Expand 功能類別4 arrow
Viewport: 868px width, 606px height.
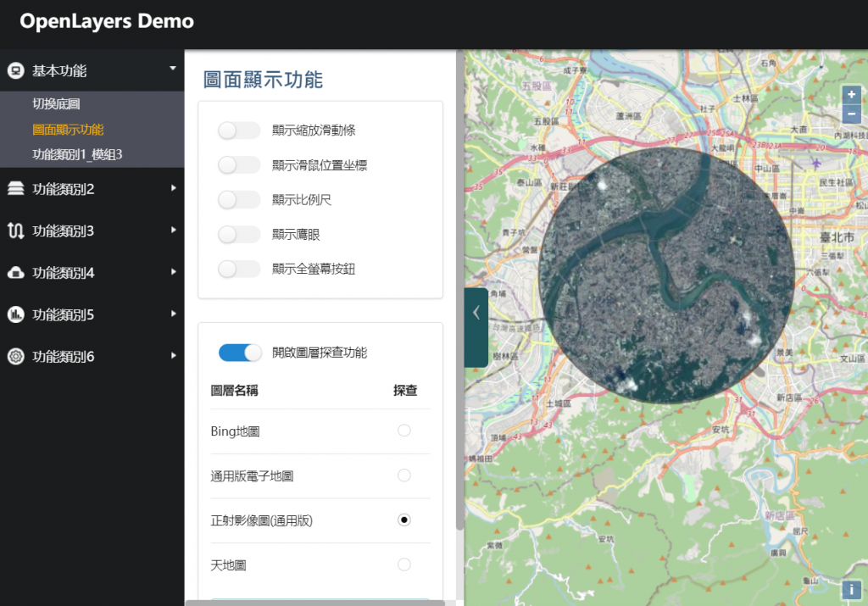coord(173,272)
